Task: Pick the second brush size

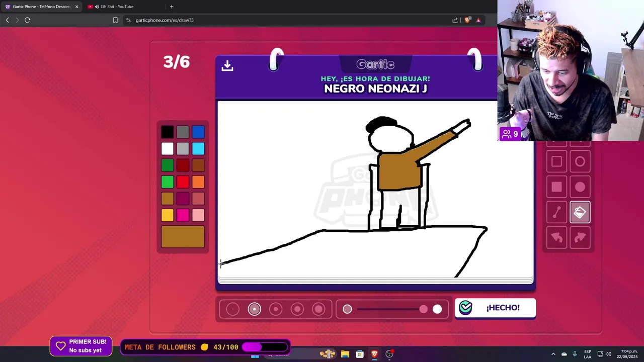Action: click(254, 309)
